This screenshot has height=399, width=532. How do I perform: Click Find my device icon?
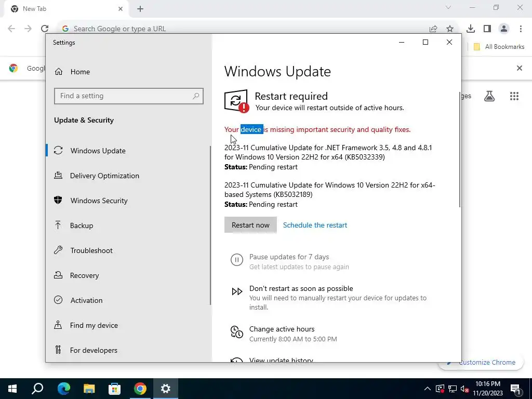58,325
